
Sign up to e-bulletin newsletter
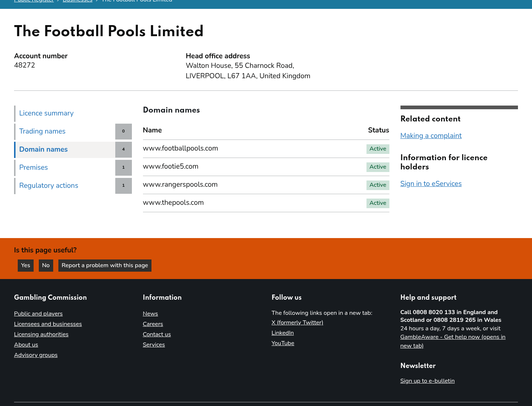[427, 381]
